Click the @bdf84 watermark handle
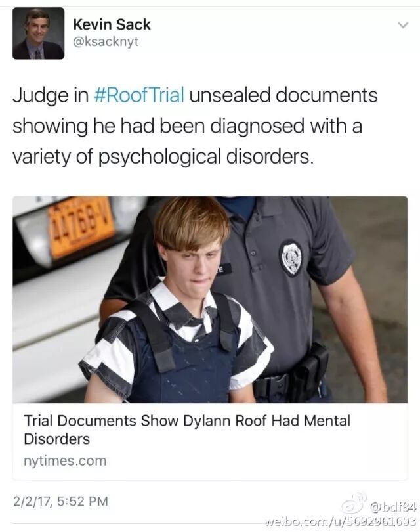Image resolution: width=420 pixels, height=532 pixels. coord(393,508)
